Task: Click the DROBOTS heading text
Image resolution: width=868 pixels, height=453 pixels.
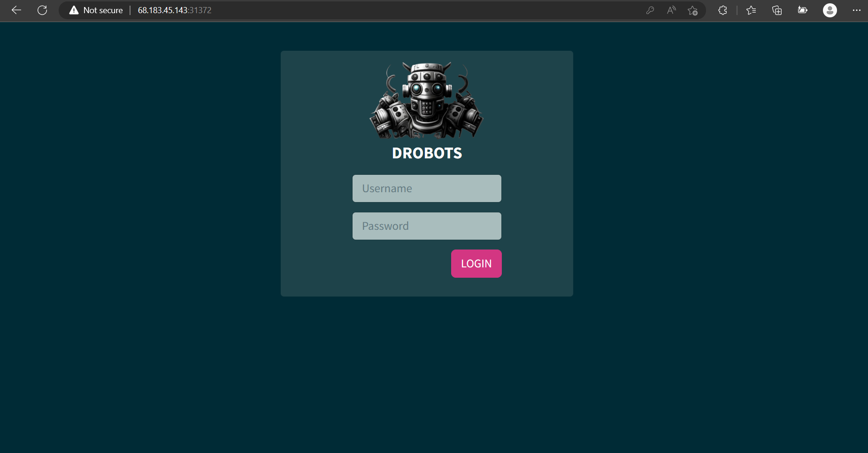Action: 426,153
